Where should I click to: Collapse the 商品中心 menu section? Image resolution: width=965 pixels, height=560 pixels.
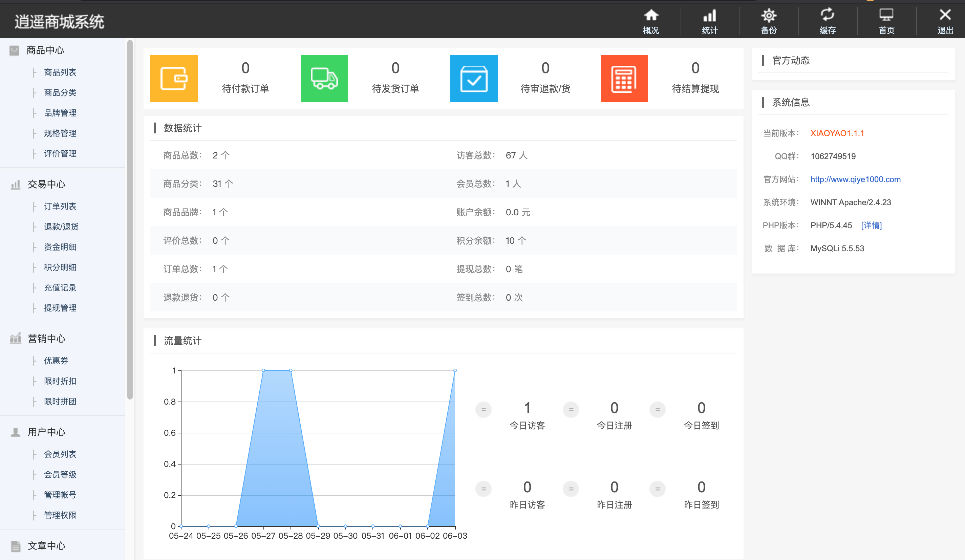point(45,50)
